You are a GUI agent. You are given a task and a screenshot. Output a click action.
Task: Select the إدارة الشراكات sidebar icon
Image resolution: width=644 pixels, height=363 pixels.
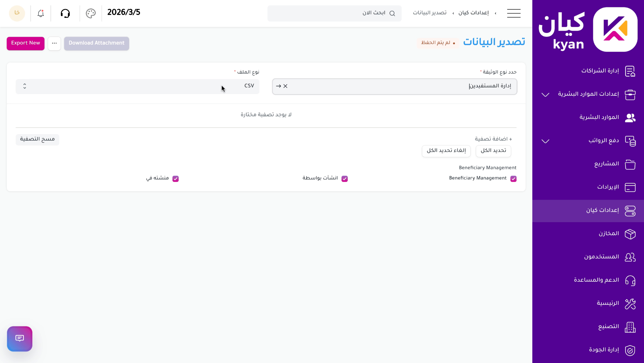[630, 71]
